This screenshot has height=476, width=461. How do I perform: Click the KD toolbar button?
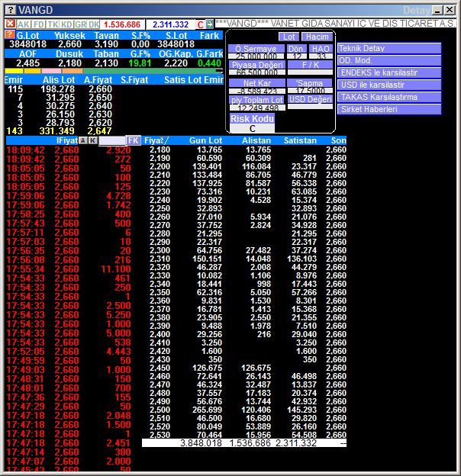point(66,24)
